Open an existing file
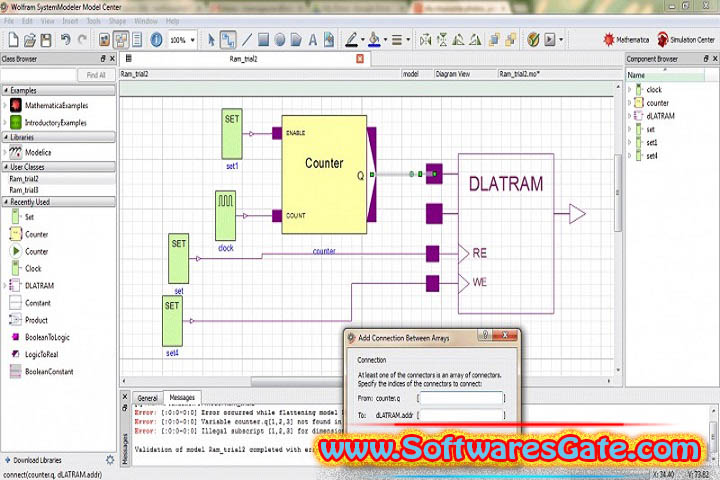Viewport: 720px width, 480px height. [x=30, y=40]
